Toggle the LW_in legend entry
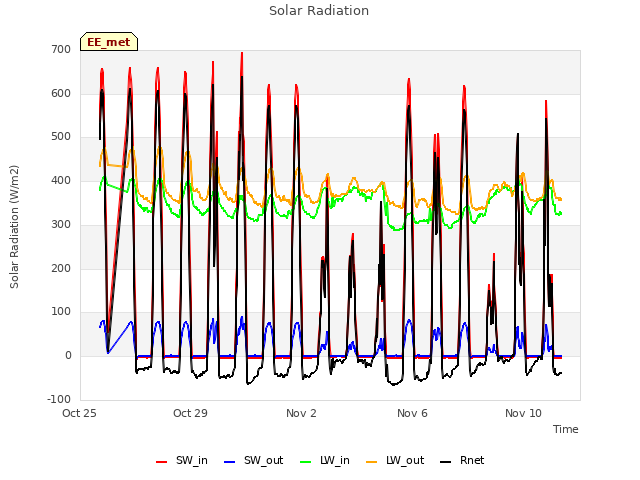 click(x=325, y=460)
